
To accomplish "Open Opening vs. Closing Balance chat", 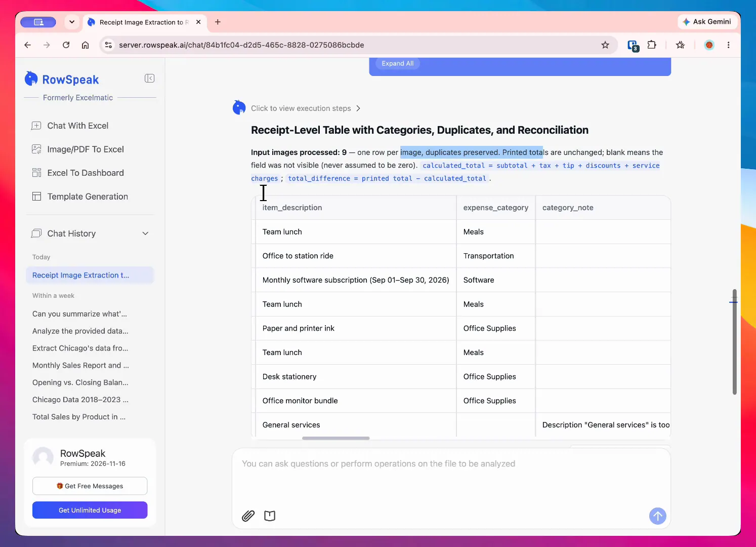I will 80,382.
